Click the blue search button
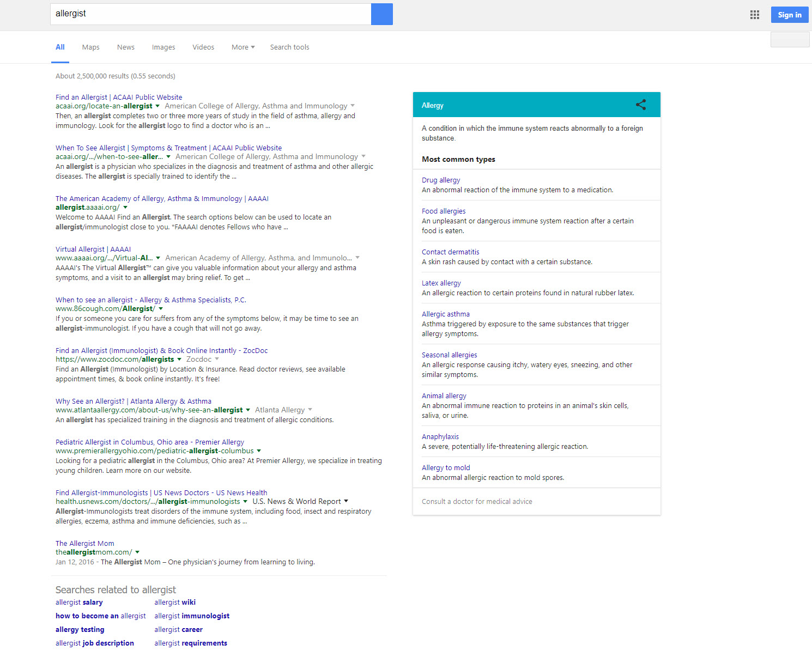812x657 pixels. click(x=381, y=14)
